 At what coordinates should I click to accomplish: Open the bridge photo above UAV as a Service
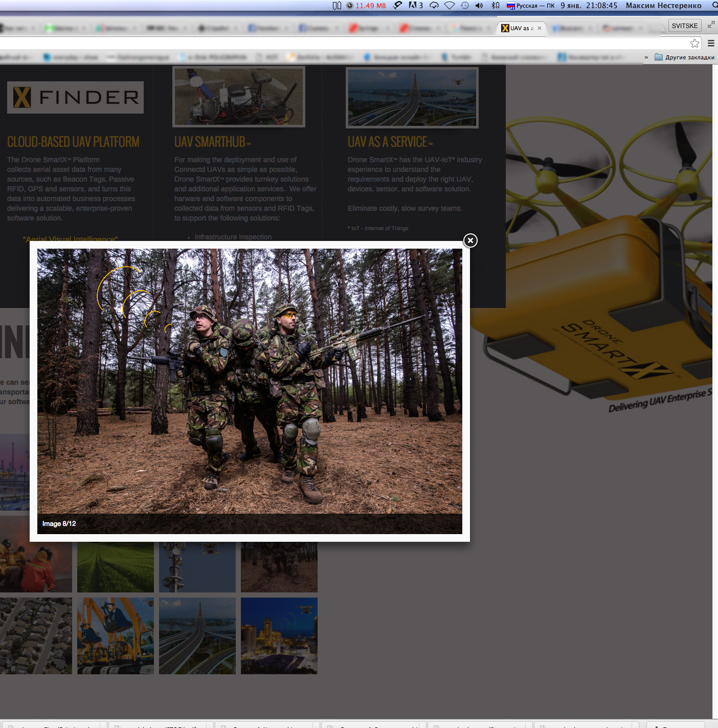[x=412, y=97]
